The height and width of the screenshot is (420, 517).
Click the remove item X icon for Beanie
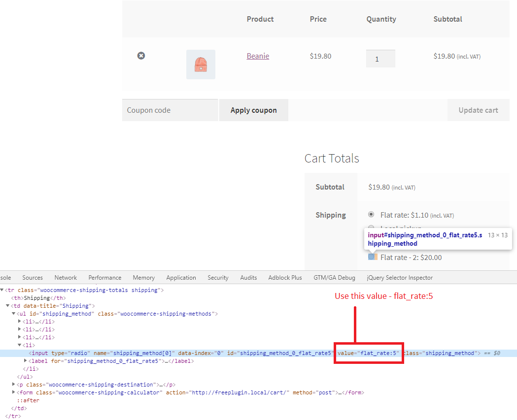click(141, 56)
